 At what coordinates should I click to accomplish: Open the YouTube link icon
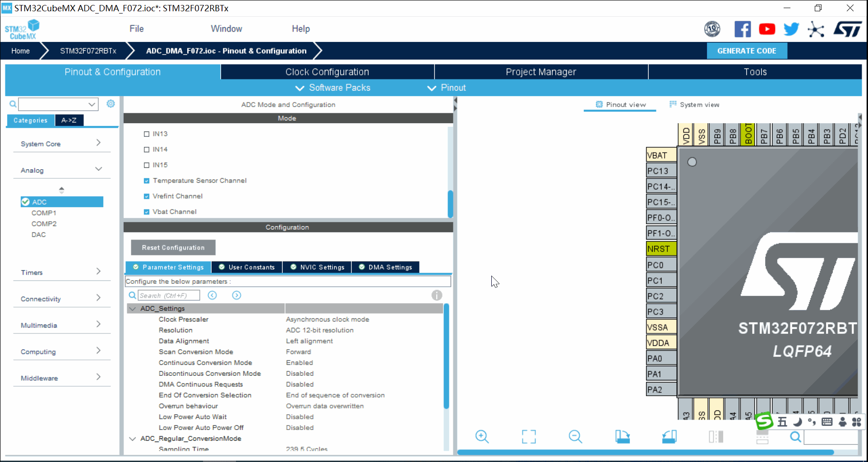(x=767, y=29)
